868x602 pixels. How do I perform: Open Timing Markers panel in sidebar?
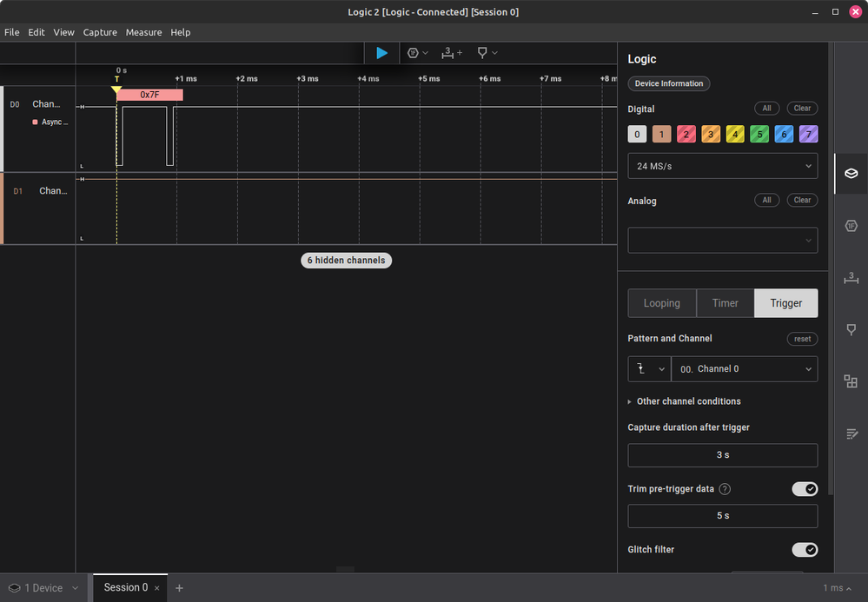851,330
